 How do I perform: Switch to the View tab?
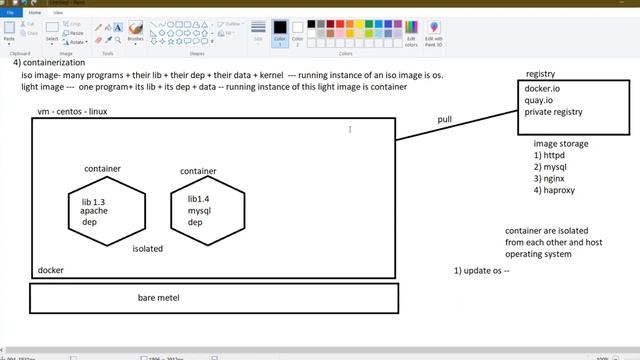(x=58, y=13)
